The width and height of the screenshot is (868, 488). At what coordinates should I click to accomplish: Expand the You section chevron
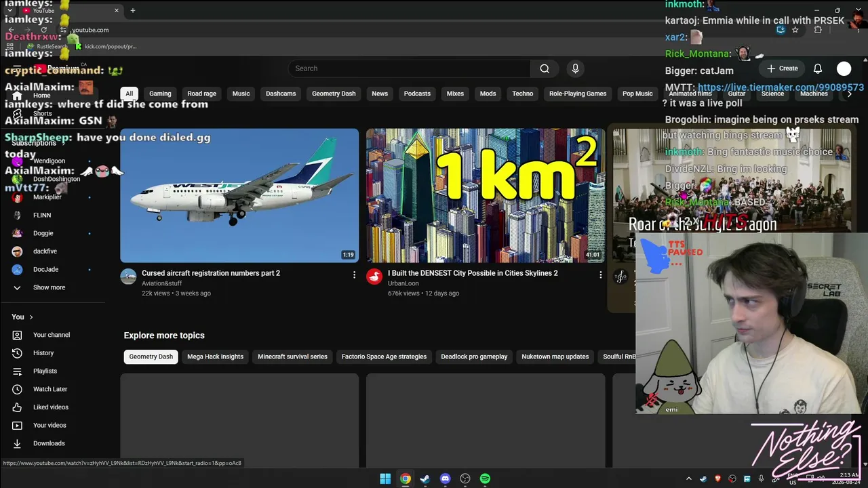[31, 317]
